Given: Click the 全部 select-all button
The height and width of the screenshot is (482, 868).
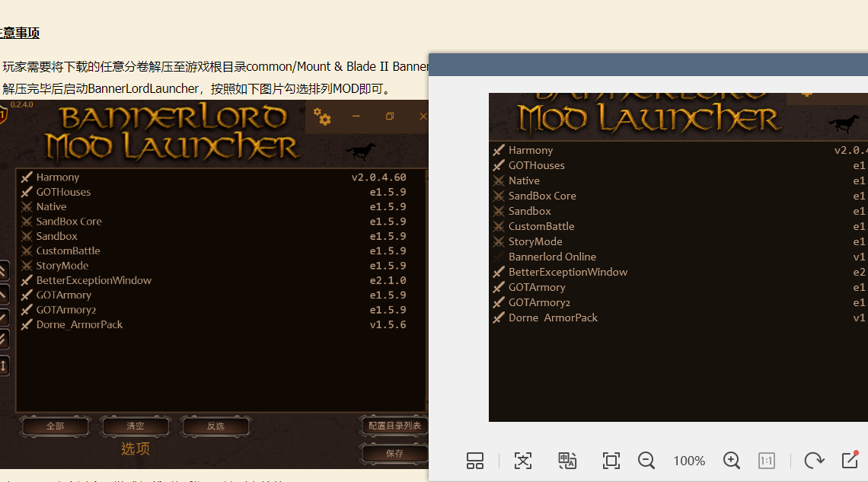Looking at the screenshot, I should tap(55, 426).
